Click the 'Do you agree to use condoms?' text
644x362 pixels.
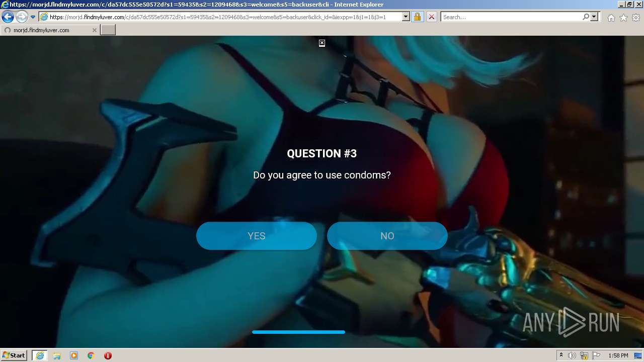pos(322,175)
